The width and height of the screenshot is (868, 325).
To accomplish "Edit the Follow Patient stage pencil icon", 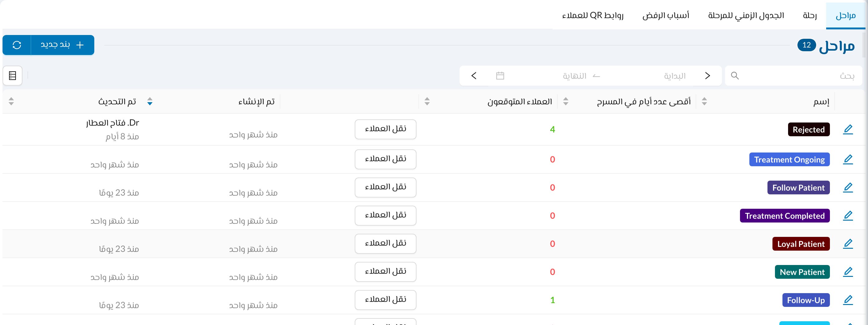I will tap(848, 187).
